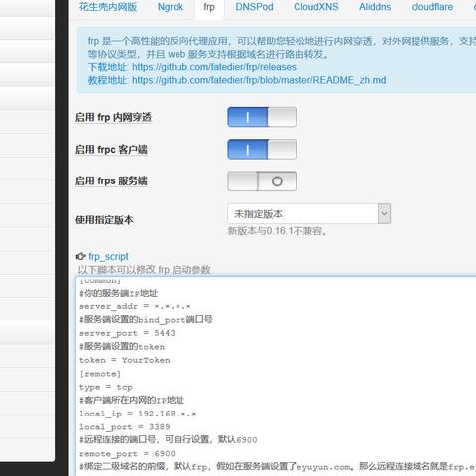Click the local_ip = 192.168 line
The height and width of the screenshot is (476, 476).
(138, 414)
